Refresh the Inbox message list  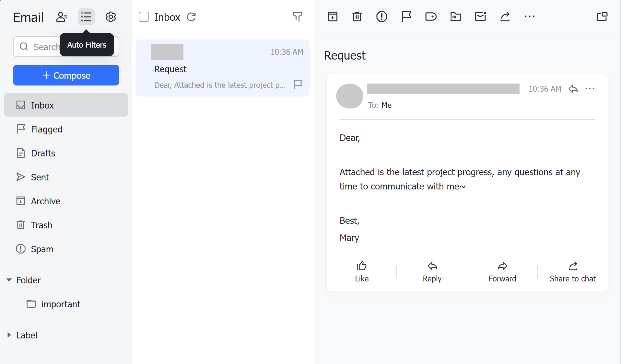point(191,17)
